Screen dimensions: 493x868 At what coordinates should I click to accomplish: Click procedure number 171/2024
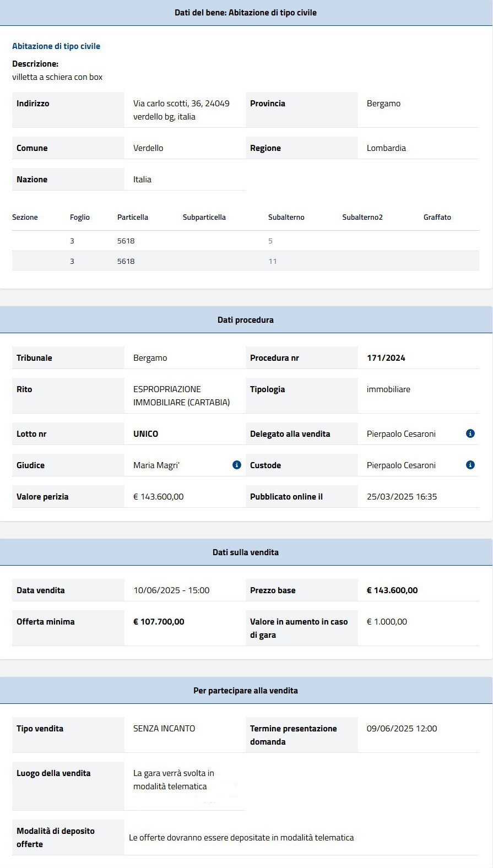[x=386, y=358]
